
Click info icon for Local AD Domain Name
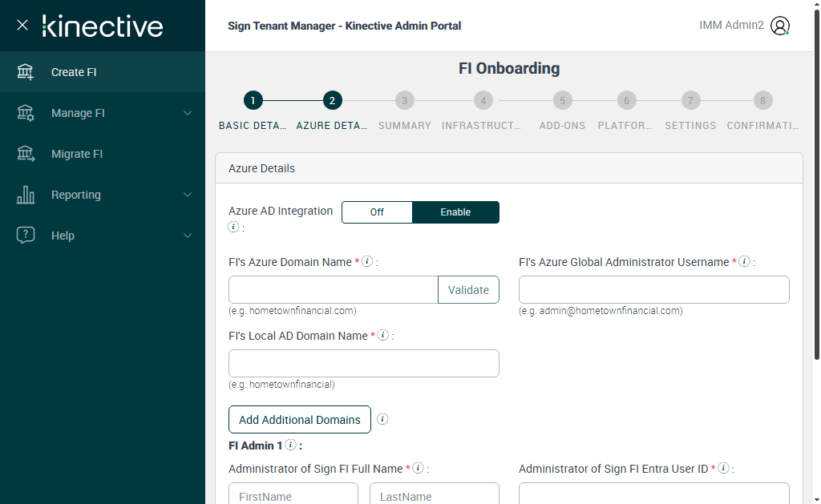[x=382, y=335]
